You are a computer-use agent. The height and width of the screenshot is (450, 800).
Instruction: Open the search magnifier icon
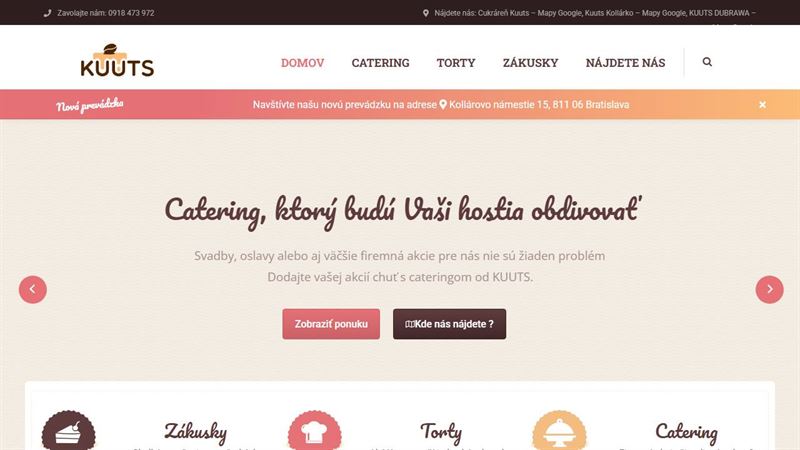tap(707, 62)
